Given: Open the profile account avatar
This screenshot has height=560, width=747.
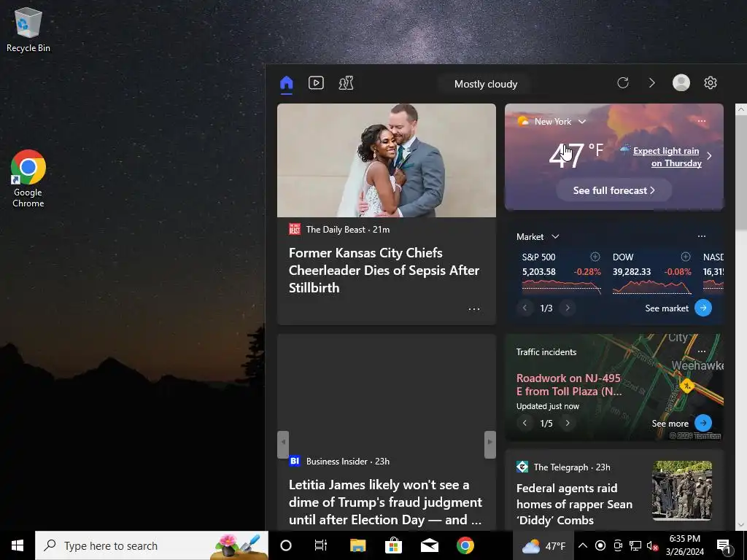Looking at the screenshot, I should 681,83.
